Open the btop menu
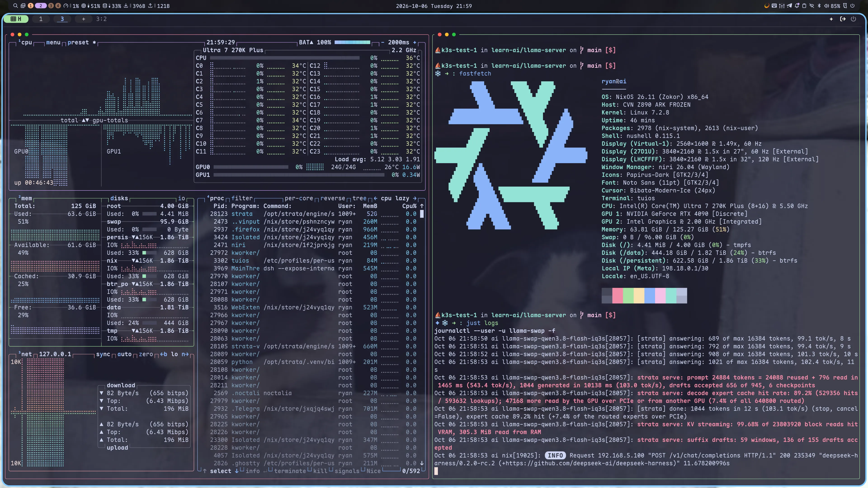868x488 pixels. point(53,42)
